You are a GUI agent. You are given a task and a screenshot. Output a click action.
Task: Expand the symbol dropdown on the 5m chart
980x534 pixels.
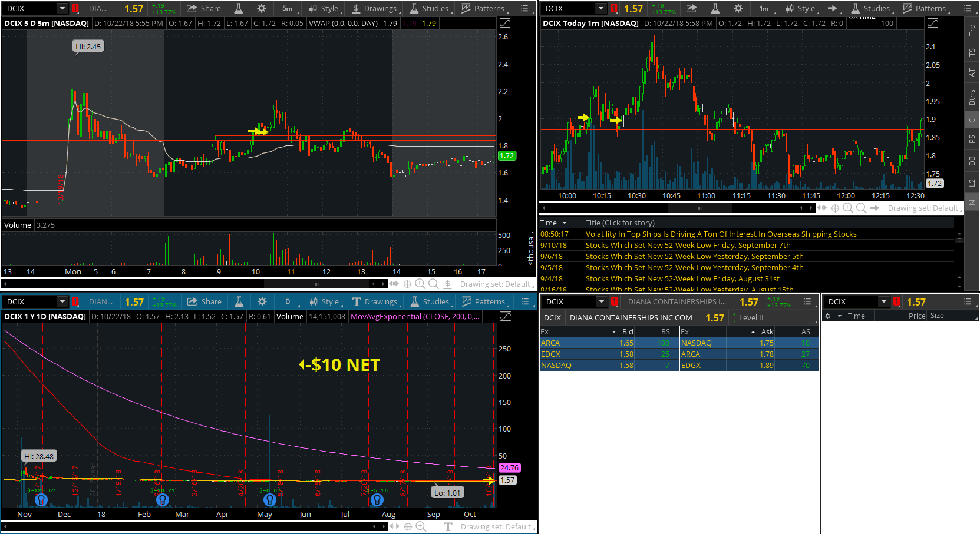click(x=62, y=8)
